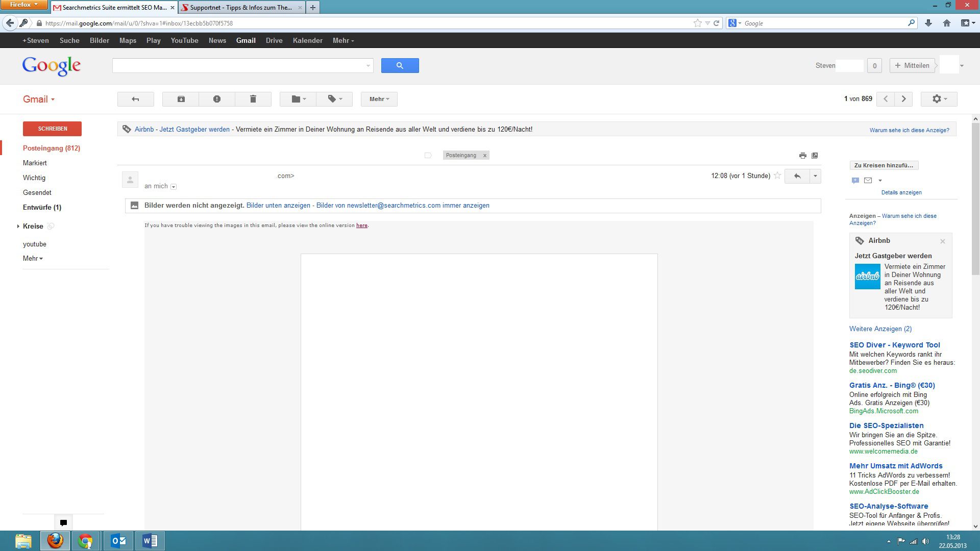Viewport: 980px width, 551px height.
Task: Remove the Posteingang label with x
Action: (485, 156)
